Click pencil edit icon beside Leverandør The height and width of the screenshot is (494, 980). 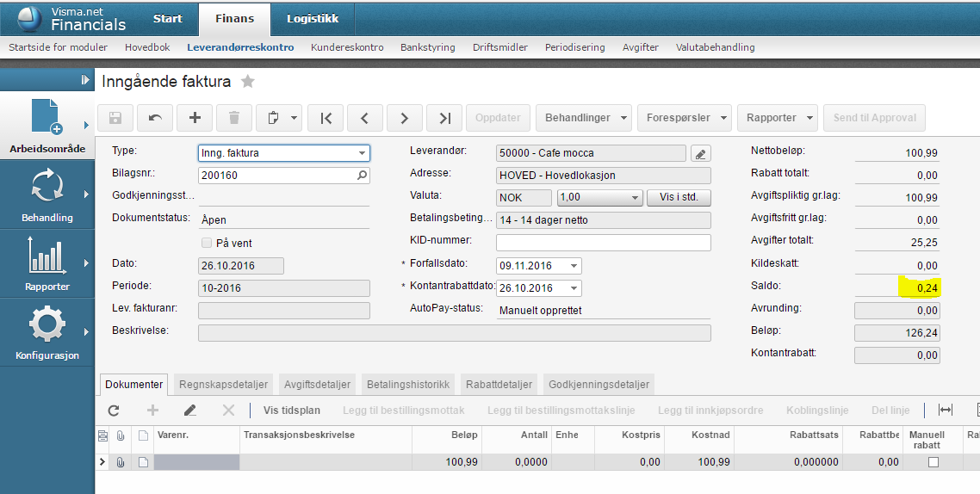click(700, 154)
